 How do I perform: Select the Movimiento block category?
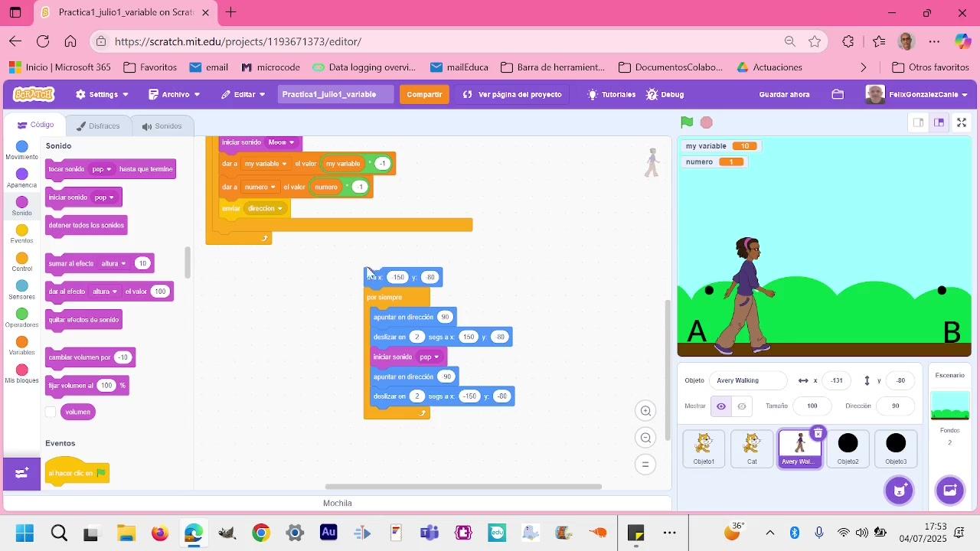pos(21,151)
